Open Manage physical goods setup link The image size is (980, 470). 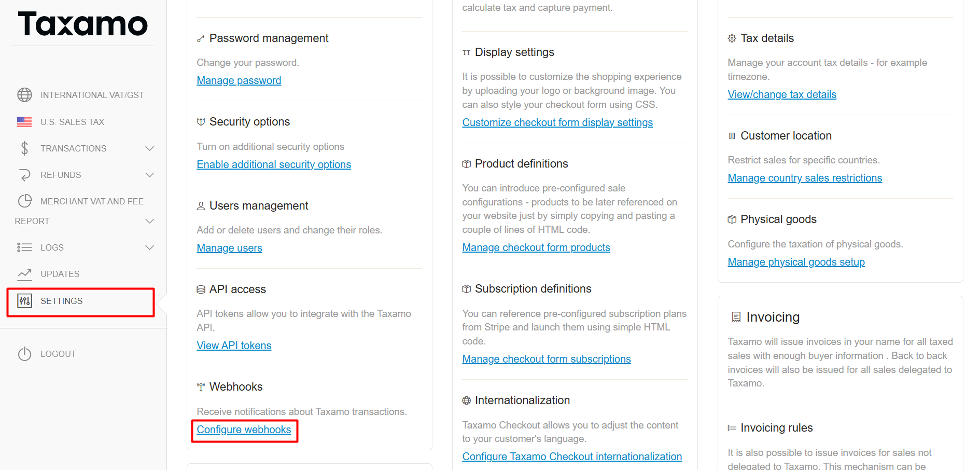[x=796, y=262]
